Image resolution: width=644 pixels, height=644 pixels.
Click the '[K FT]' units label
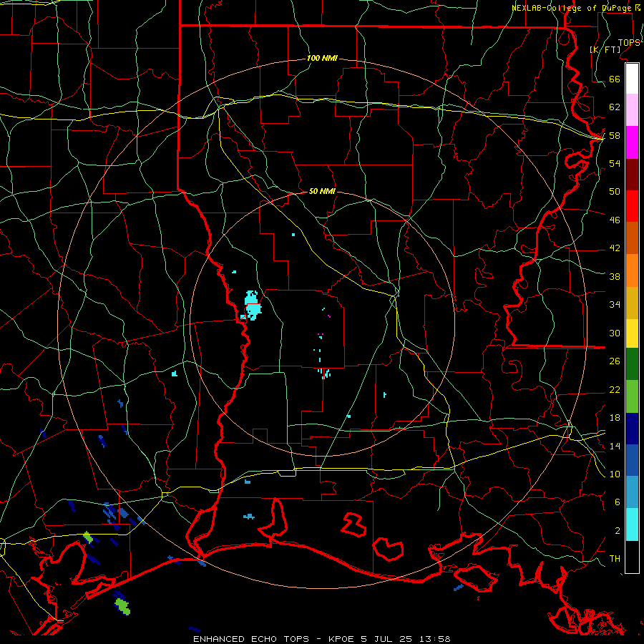point(605,49)
